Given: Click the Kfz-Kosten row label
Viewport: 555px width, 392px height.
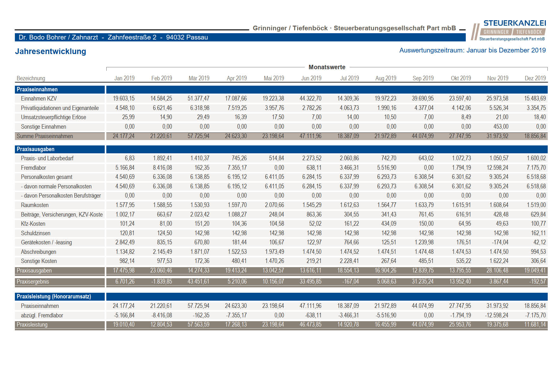Looking at the screenshot, I should 33,224.
